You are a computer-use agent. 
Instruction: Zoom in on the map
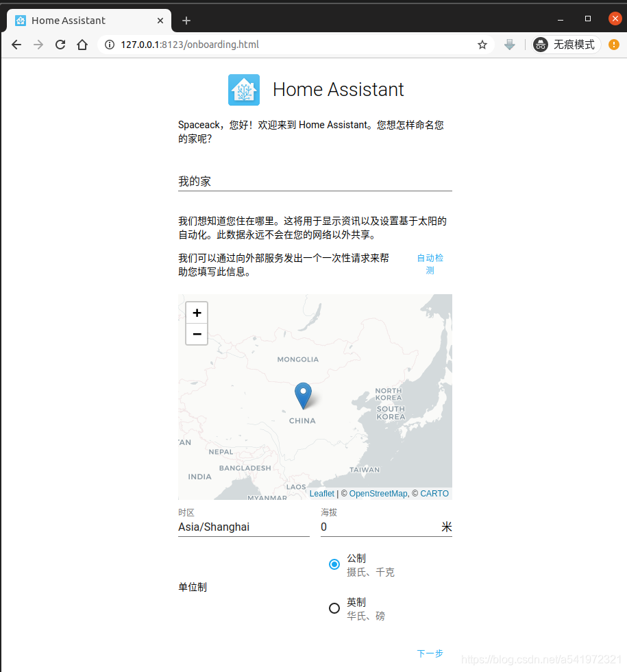(197, 313)
